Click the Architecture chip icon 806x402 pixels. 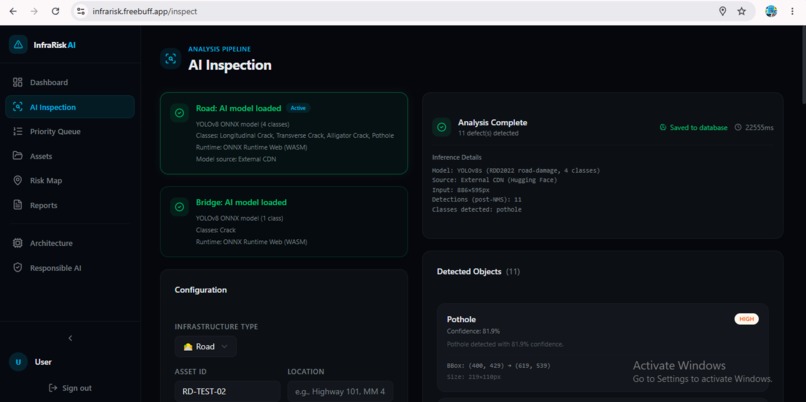pyautogui.click(x=17, y=243)
